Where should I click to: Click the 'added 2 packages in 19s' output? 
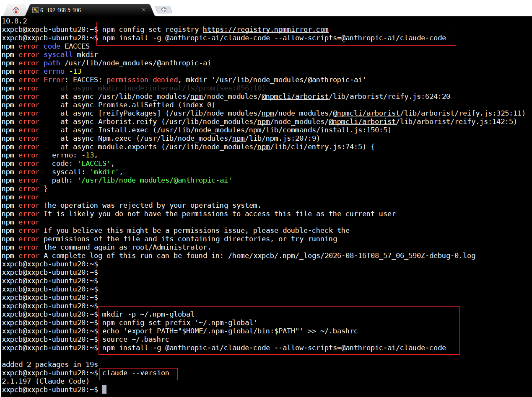50,364
